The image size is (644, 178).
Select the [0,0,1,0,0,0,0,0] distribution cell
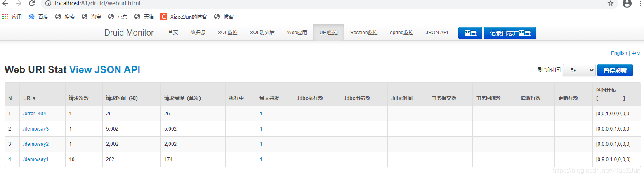coord(616,114)
